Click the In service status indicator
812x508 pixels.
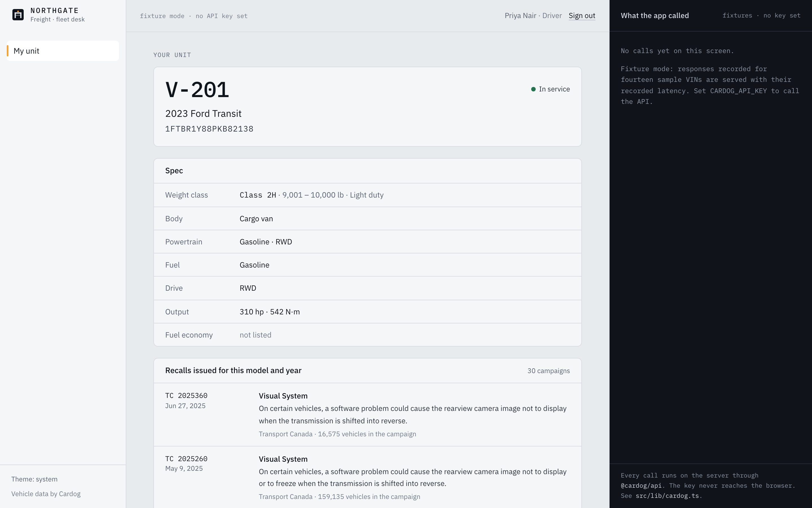coord(550,89)
